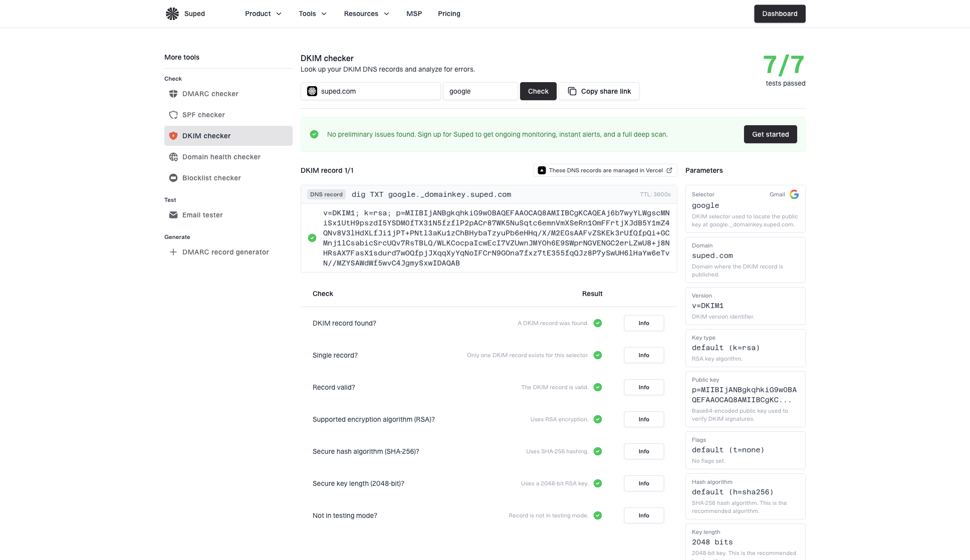
Task: Click the DMARC checker shield icon
Action: (173, 94)
